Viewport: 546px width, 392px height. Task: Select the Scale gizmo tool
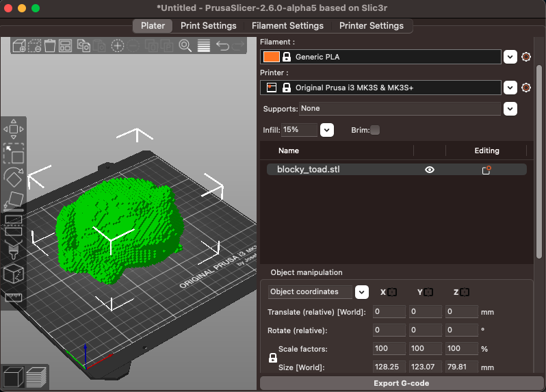13,153
